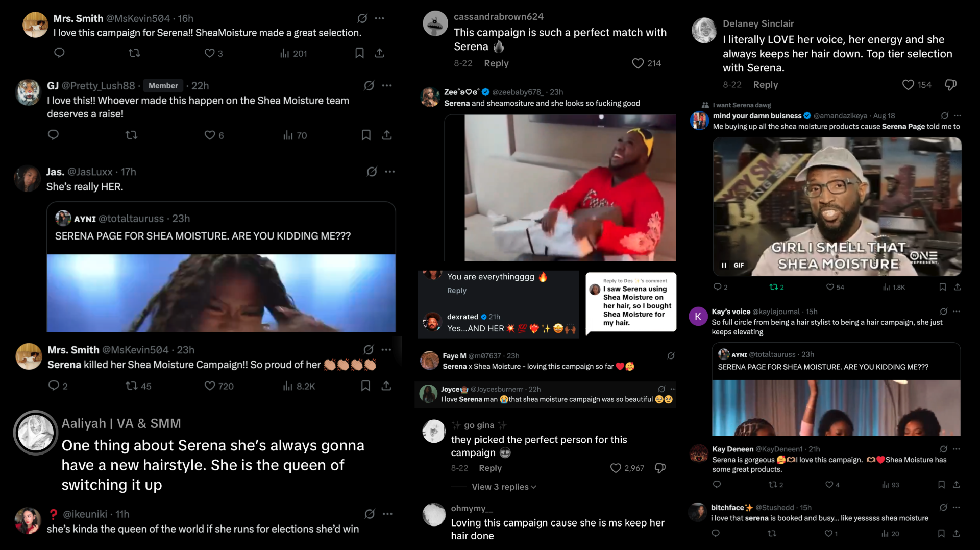Share the GJ @Pretty_Lush88 tweet
980x550 pixels.
[x=387, y=135]
